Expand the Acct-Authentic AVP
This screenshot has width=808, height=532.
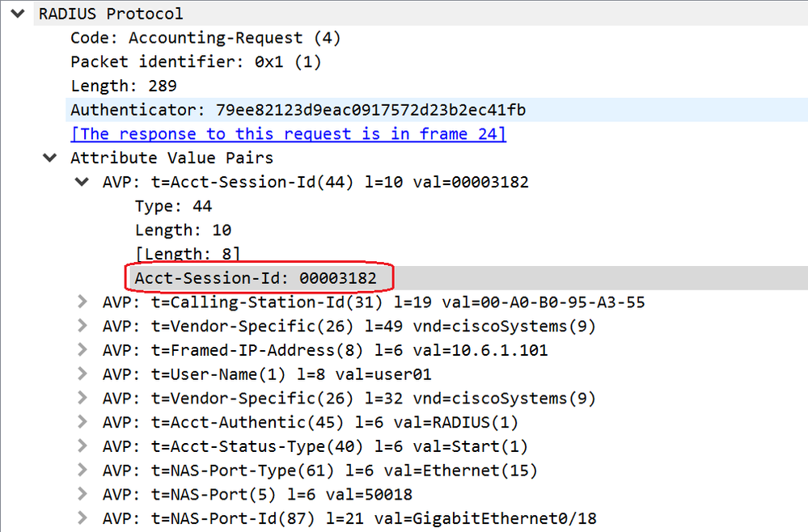click(82, 422)
